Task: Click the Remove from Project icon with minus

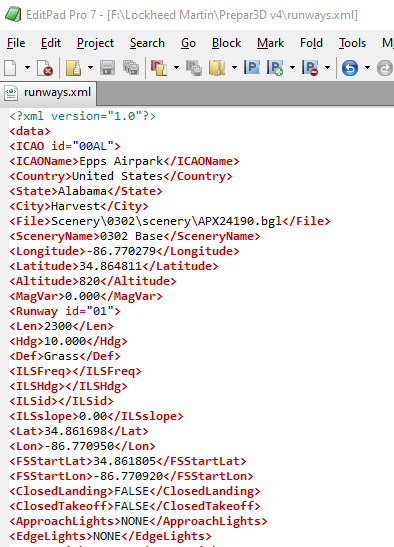Action: (310, 68)
